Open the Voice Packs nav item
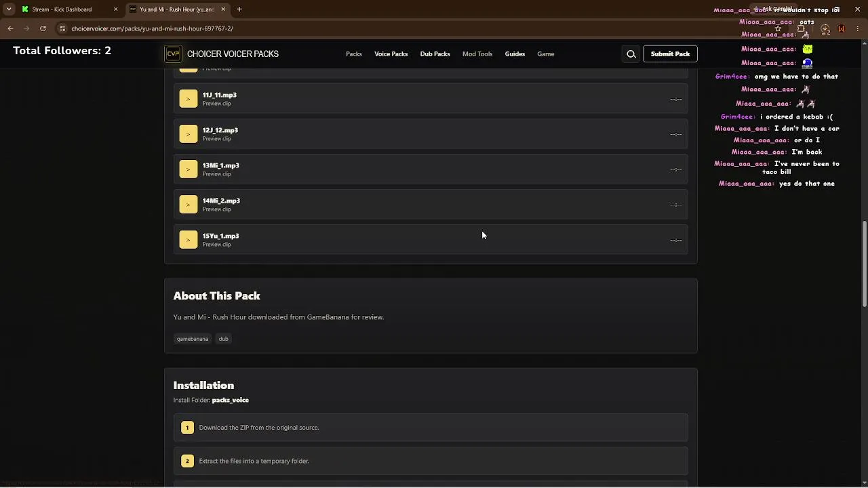The width and height of the screenshot is (868, 488). (391, 54)
